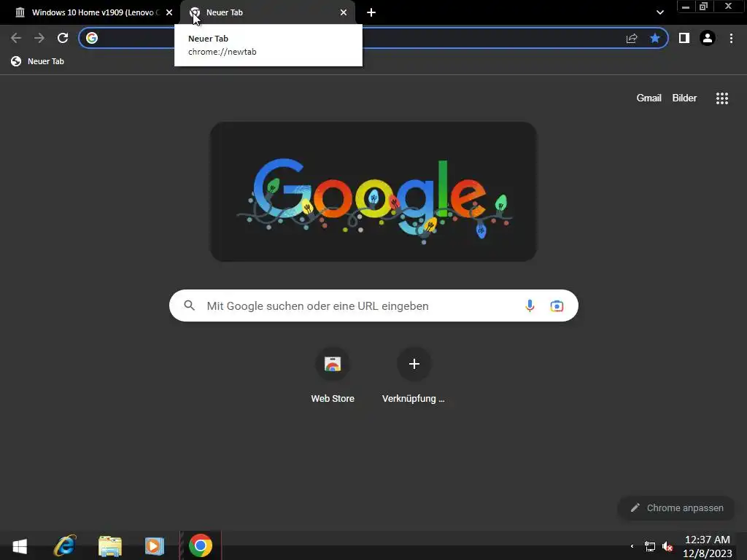
Task: Open Gmail link
Action: click(649, 98)
